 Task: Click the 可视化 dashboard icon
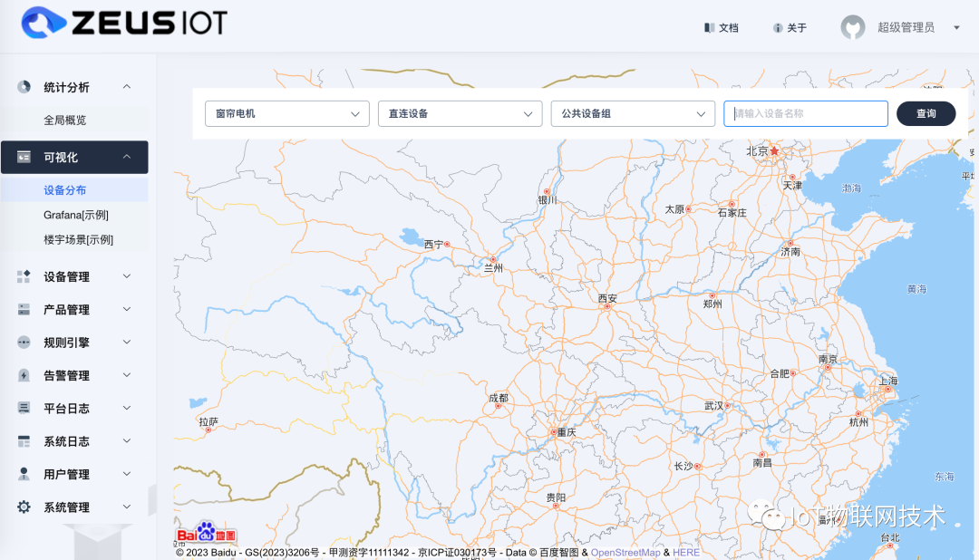coord(24,157)
